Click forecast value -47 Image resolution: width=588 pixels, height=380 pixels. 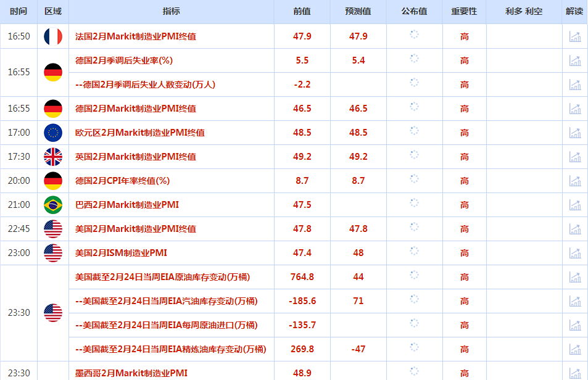pos(358,349)
